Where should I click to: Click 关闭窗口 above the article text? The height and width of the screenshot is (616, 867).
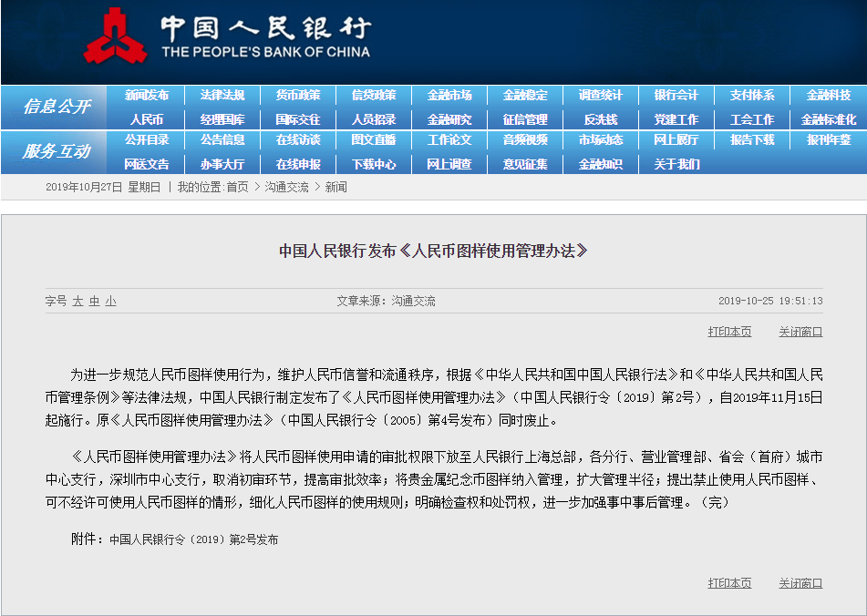tap(800, 332)
